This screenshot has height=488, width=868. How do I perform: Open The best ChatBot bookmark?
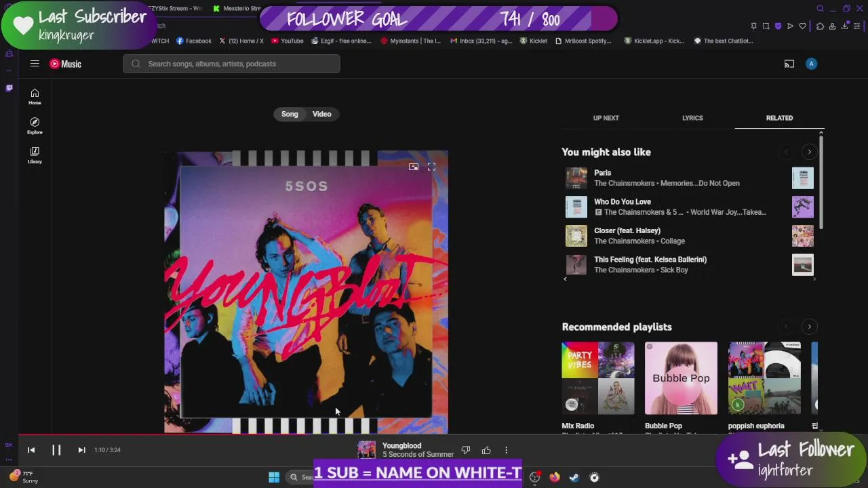724,41
